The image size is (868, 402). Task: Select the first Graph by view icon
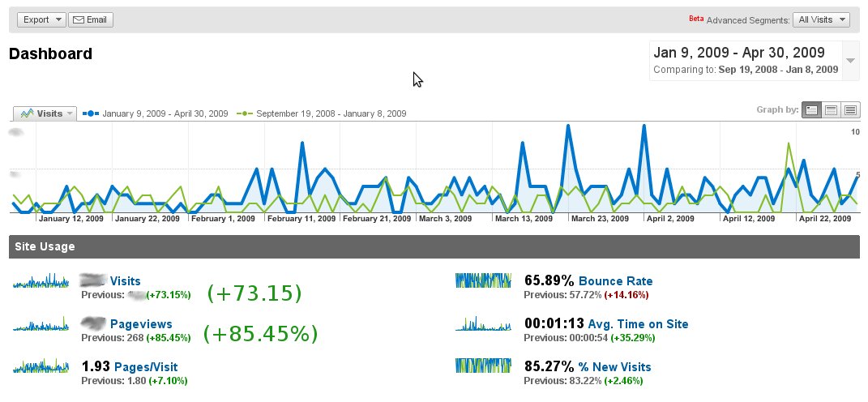(x=811, y=110)
